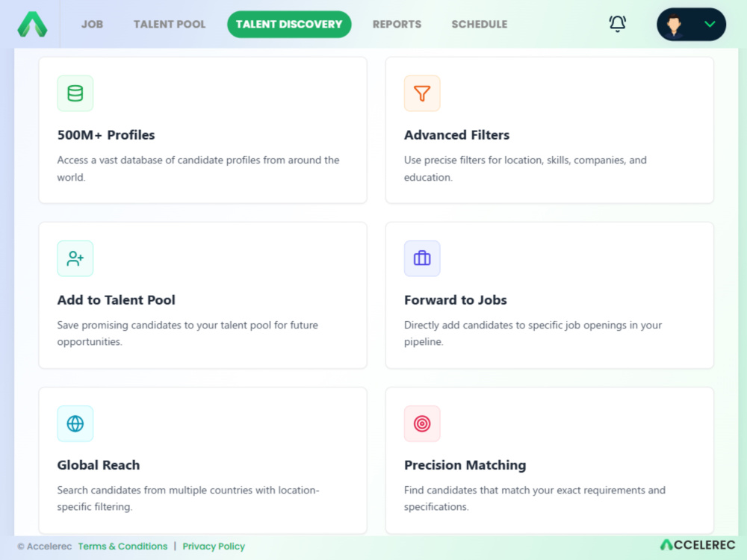Viewport: 747px width, 560px height.
Task: Open the notifications bell
Action: 618,24
